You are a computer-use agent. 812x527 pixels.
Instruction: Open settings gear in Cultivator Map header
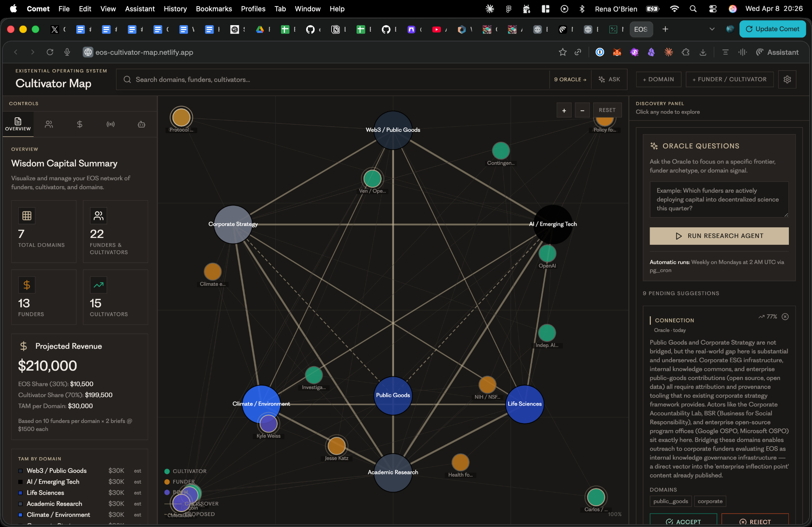point(787,80)
